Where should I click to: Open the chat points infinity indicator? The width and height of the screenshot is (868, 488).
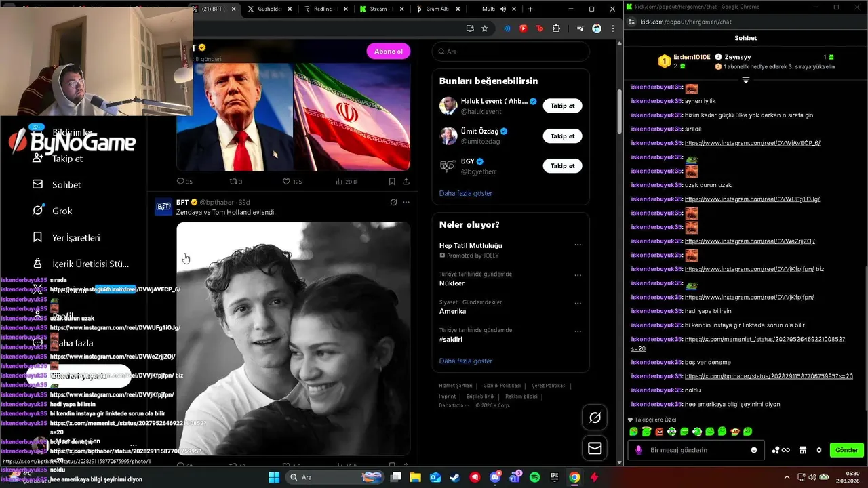pos(781,450)
